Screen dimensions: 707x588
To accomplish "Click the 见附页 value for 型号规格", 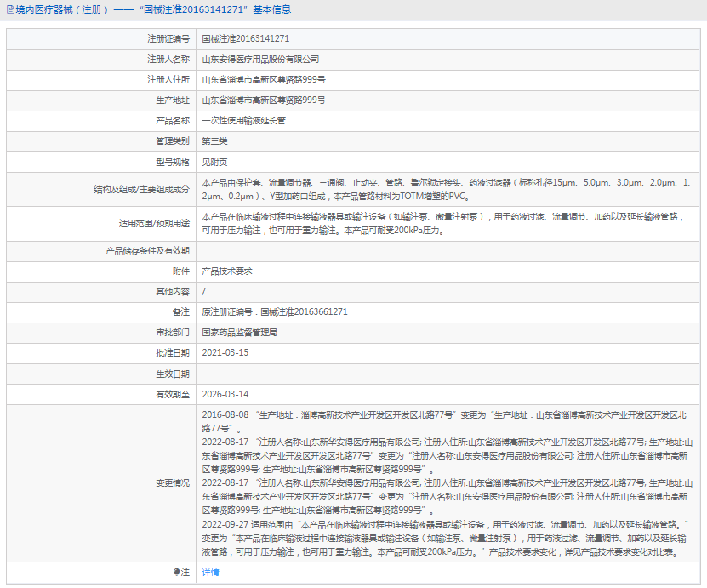I will point(214,162).
